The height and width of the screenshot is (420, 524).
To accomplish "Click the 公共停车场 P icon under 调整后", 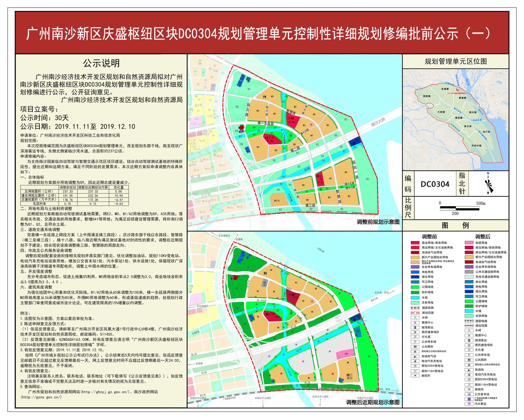I will pos(469,355).
